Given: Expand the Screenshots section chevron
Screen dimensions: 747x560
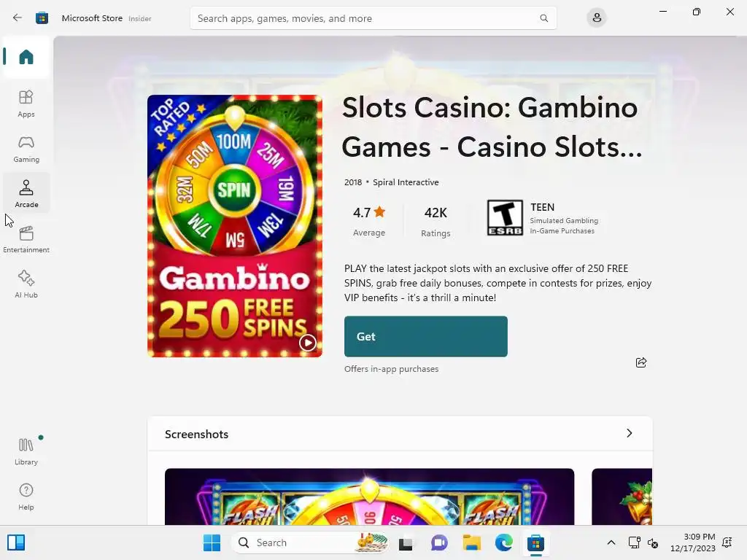Looking at the screenshot, I should point(630,433).
